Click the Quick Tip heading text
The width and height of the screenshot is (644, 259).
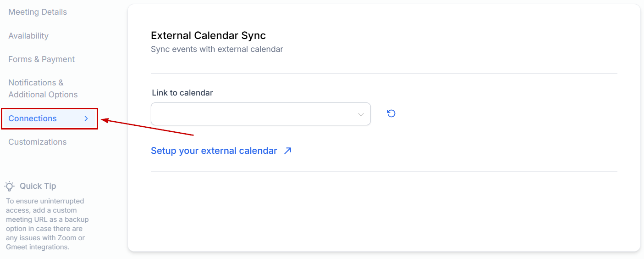[38, 186]
